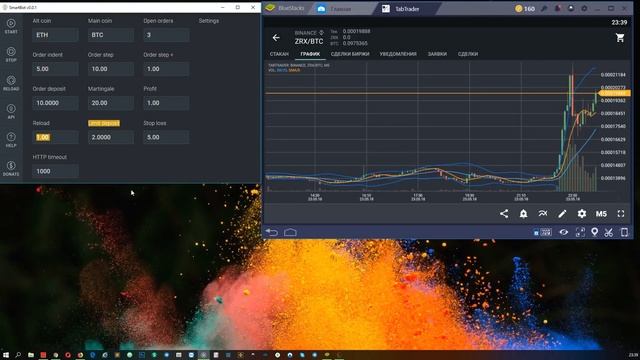
Task: Open File Explorer from taskbar
Action: click(31, 355)
